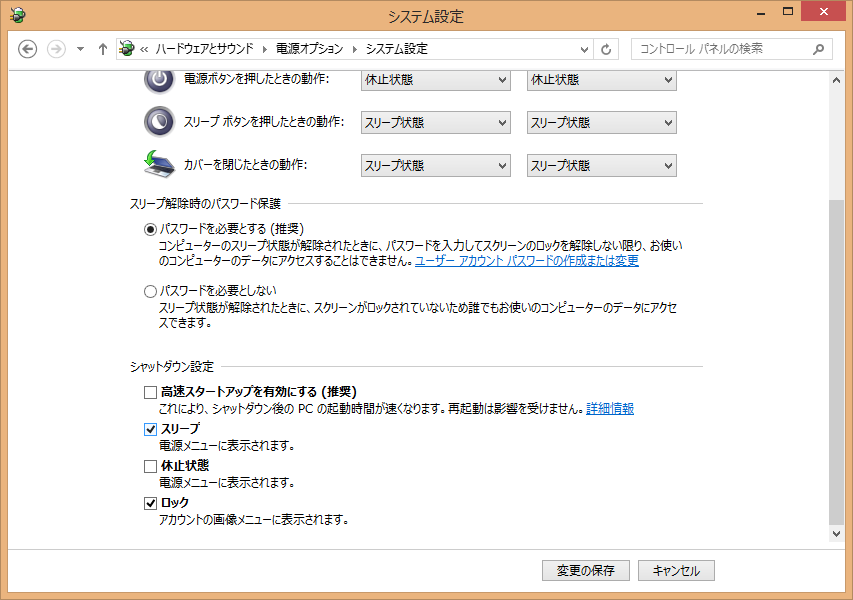Go up one level with up arrow

[x=102, y=49]
